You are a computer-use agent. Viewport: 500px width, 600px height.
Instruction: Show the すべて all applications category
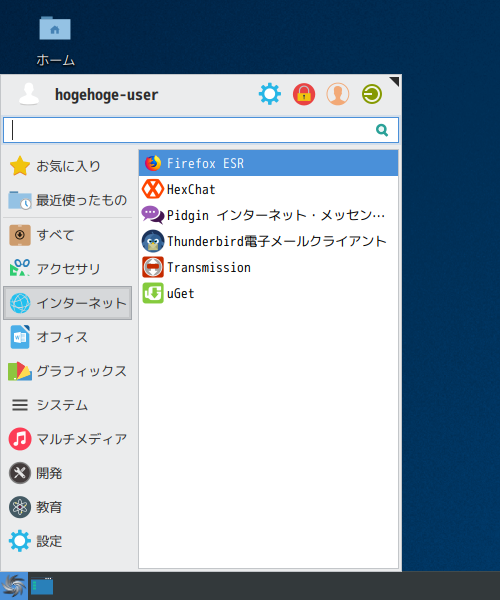click(x=68, y=235)
